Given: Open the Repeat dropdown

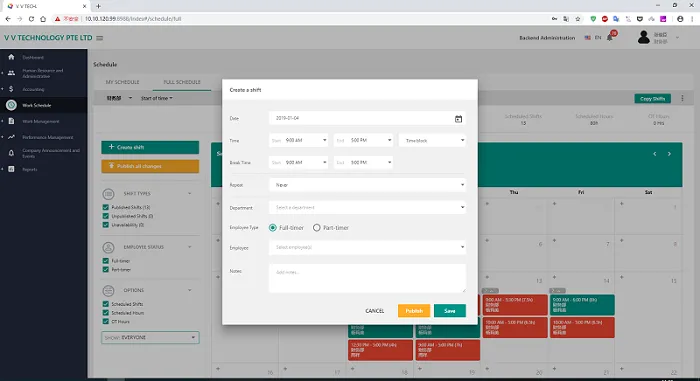Looking at the screenshot, I should point(367,185).
